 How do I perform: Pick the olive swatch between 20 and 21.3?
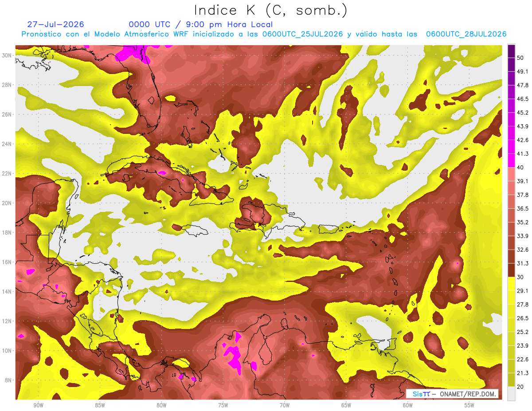(x=512, y=380)
